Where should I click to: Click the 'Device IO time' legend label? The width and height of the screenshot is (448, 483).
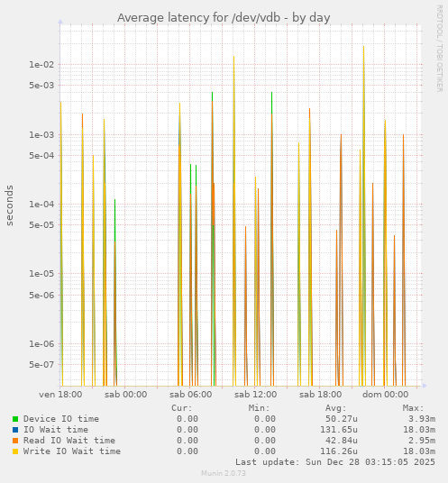(x=61, y=419)
